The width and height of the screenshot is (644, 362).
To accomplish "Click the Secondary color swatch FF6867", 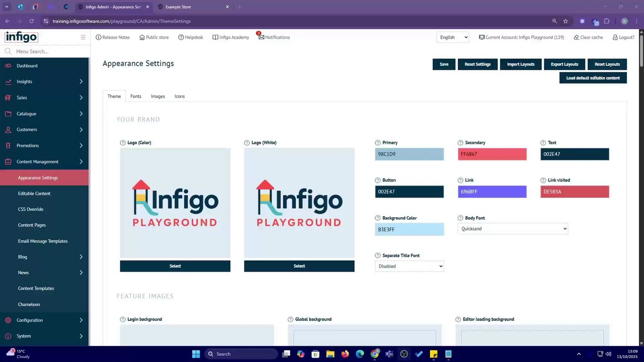I will click(x=492, y=154).
